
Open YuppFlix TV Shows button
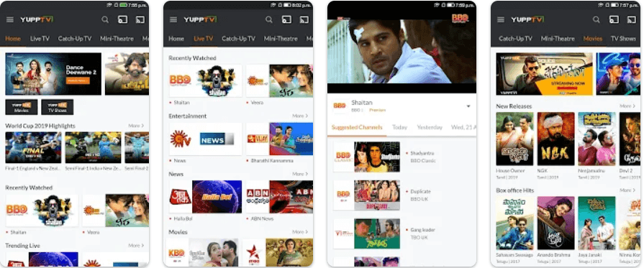tap(58, 107)
